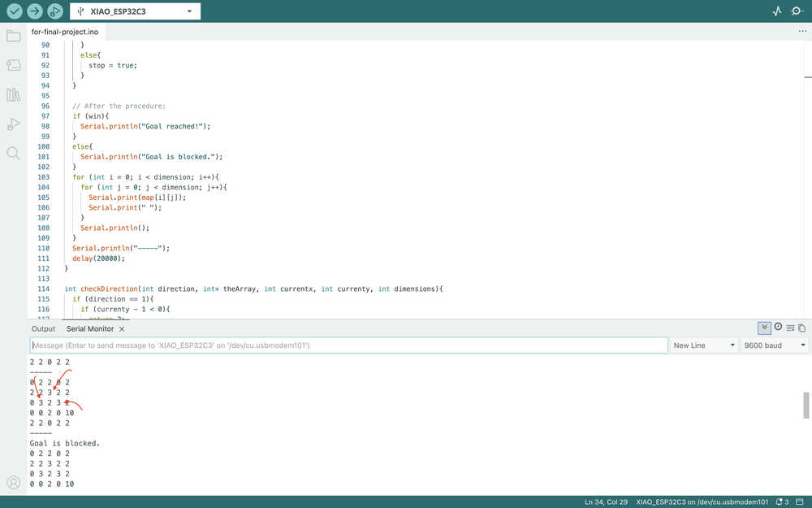This screenshot has height=508, width=812.
Task: Start debugging with the toolbar Debug button
Action: tap(55, 11)
